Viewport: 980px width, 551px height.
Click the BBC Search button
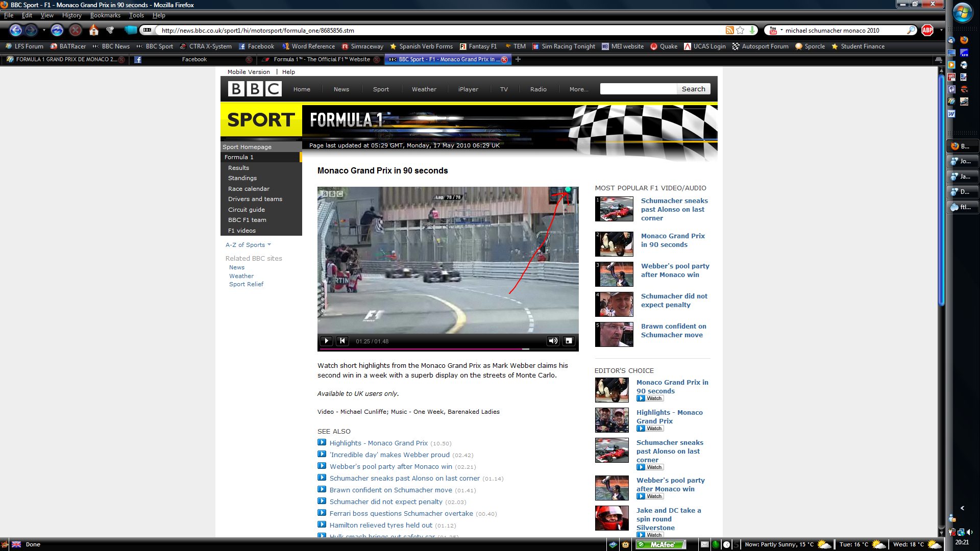(693, 89)
